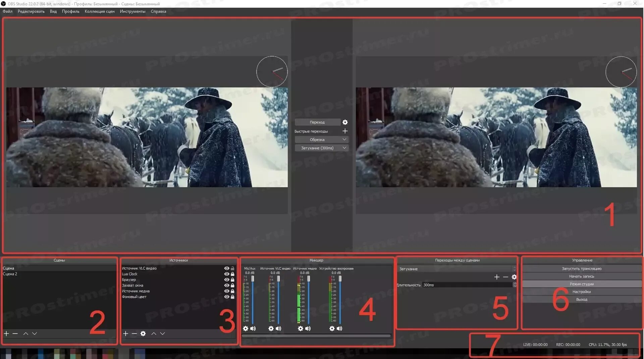This screenshot has width=644, height=359.
Task: Open the Вид menu
Action: [53, 11]
